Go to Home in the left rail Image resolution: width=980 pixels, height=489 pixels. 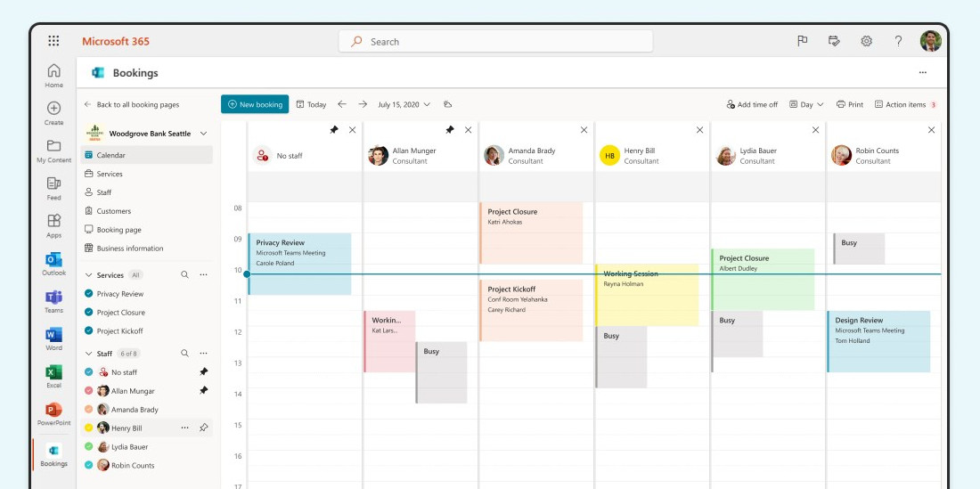click(53, 76)
